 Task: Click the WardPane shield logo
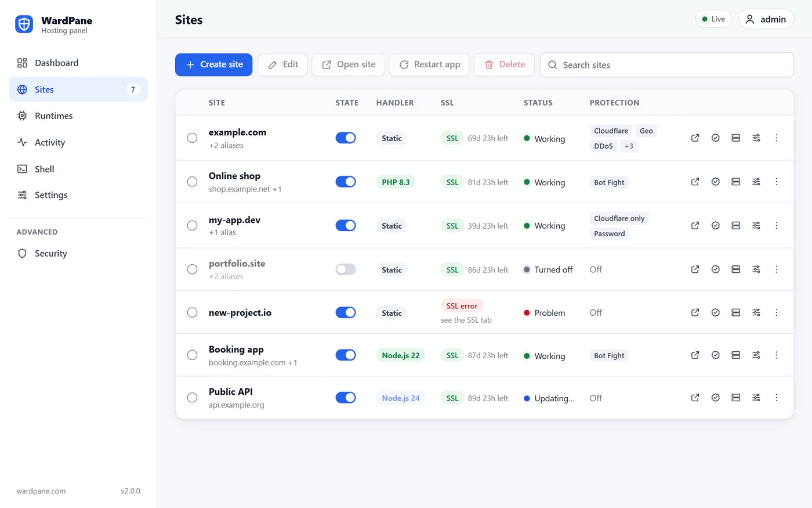click(x=24, y=24)
